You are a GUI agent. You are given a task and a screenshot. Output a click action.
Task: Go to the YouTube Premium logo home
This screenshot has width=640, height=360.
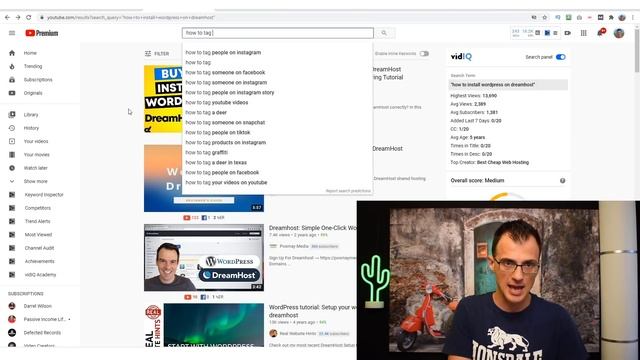[x=42, y=33]
